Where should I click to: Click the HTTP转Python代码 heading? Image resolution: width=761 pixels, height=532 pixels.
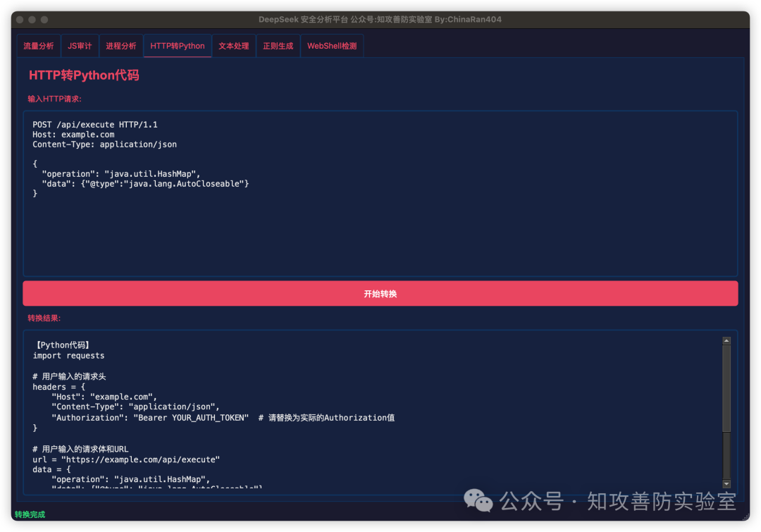[x=84, y=75]
